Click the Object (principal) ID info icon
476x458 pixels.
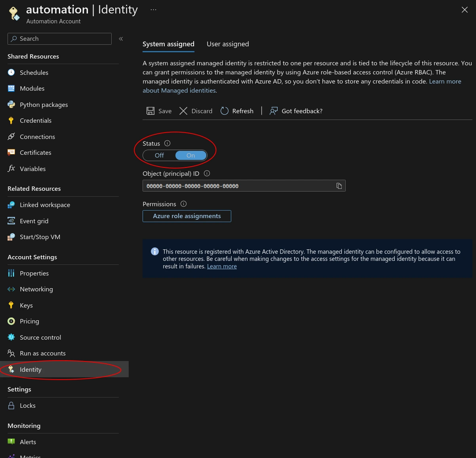pyautogui.click(x=207, y=173)
